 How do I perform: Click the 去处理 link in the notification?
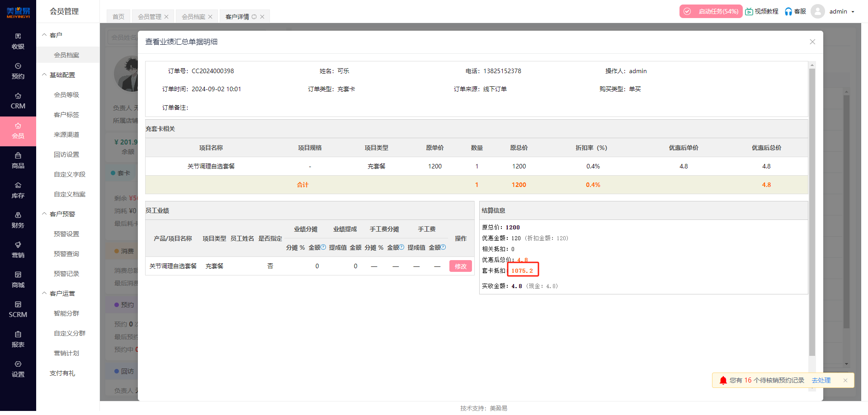(822, 380)
